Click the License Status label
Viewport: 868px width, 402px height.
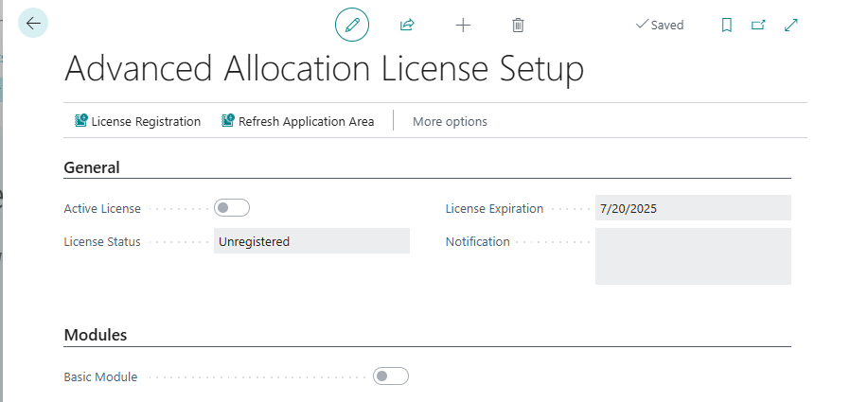(102, 241)
